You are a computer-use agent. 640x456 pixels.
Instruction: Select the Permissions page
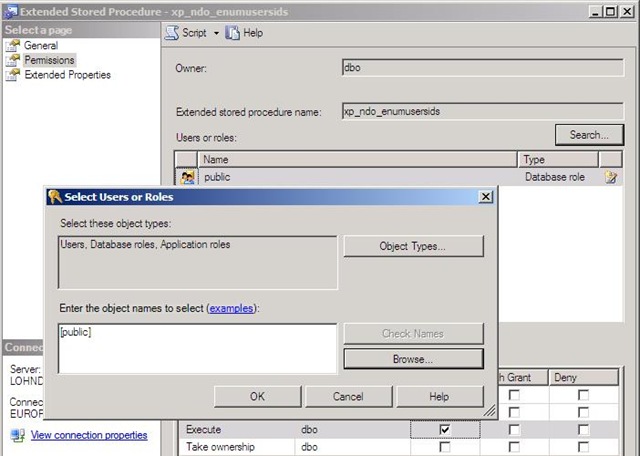coord(49,60)
